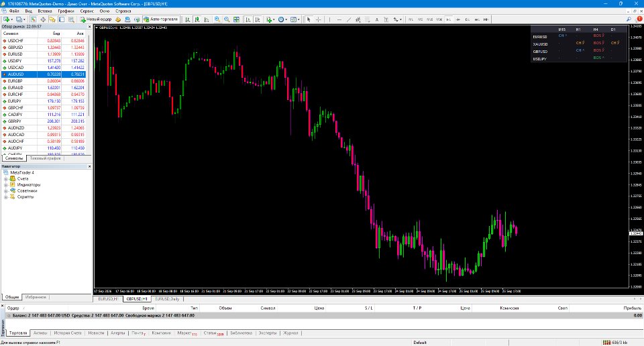Click the Символ column header in Market Watch
Viewport: 644px width, 346px height.
[19, 34]
